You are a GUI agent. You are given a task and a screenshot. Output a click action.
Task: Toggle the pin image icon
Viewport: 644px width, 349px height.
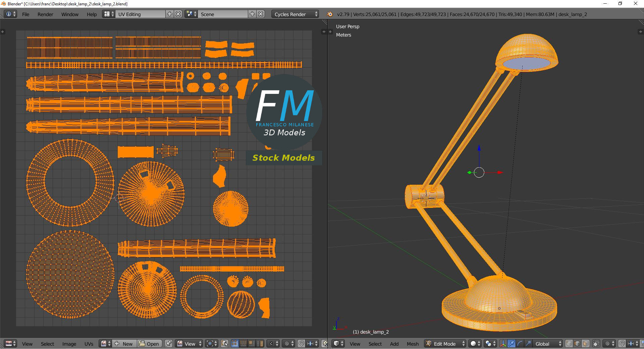168,344
